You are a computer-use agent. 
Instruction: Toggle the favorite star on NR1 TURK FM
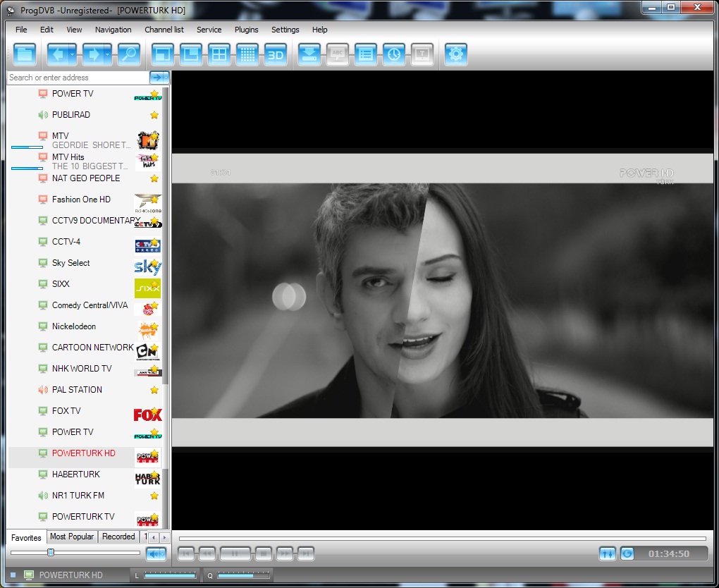[154, 496]
